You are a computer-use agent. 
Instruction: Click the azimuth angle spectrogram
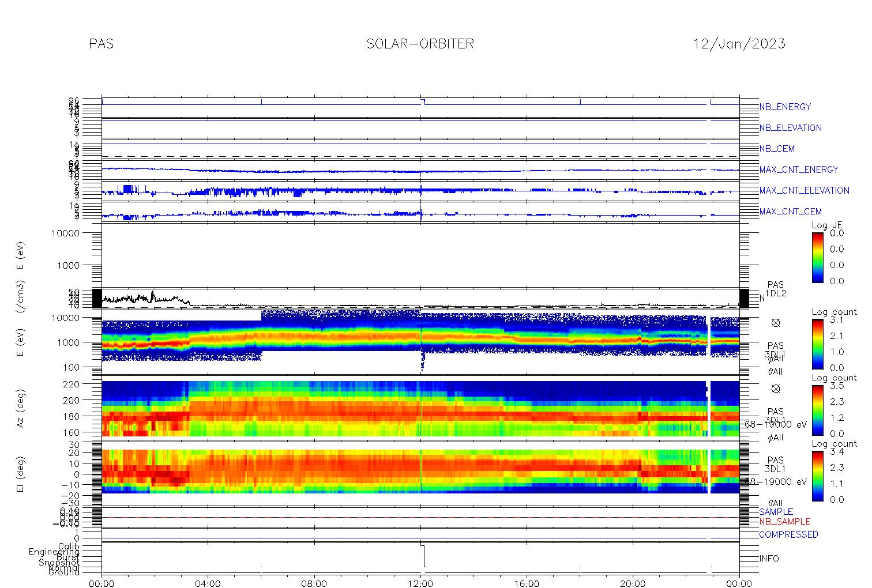420,409
